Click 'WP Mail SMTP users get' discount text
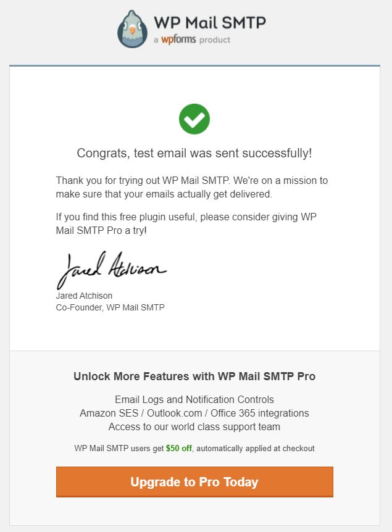 pos(119,448)
